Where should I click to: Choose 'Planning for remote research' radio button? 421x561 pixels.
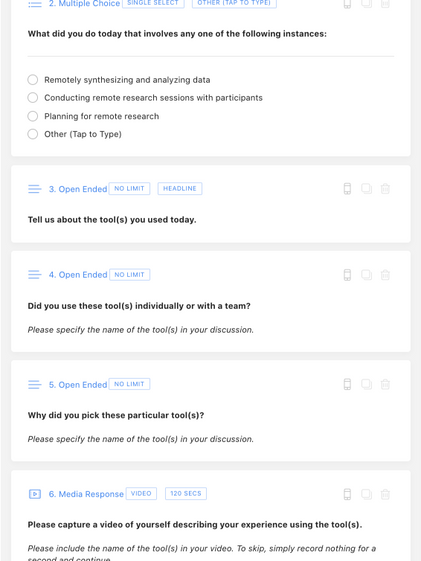[x=33, y=116]
